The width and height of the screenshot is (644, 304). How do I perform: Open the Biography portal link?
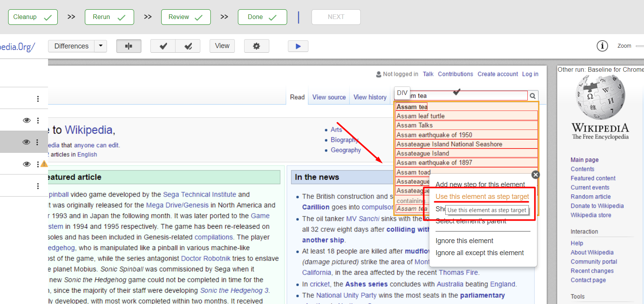344,140
